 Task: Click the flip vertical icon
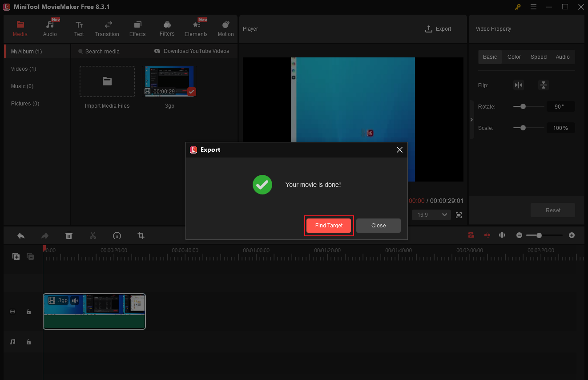(x=543, y=85)
